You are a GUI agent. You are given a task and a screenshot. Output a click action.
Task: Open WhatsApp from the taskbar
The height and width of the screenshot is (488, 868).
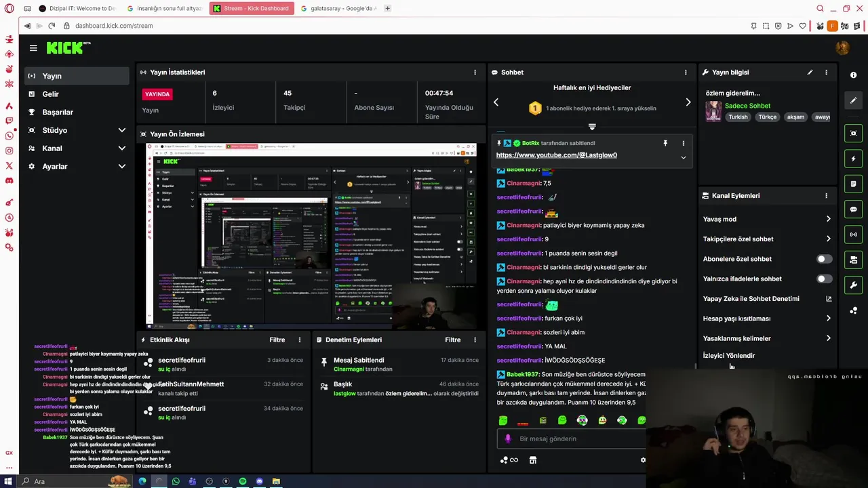tap(176, 481)
